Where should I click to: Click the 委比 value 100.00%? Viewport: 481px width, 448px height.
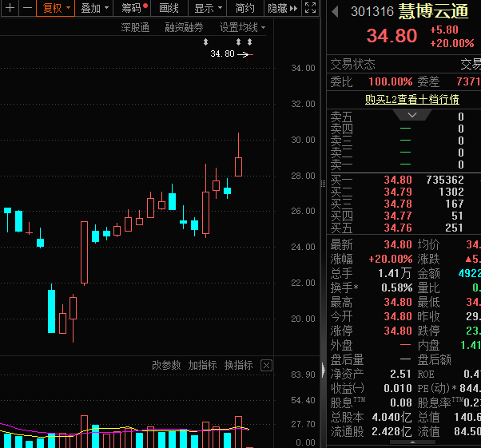(x=390, y=82)
